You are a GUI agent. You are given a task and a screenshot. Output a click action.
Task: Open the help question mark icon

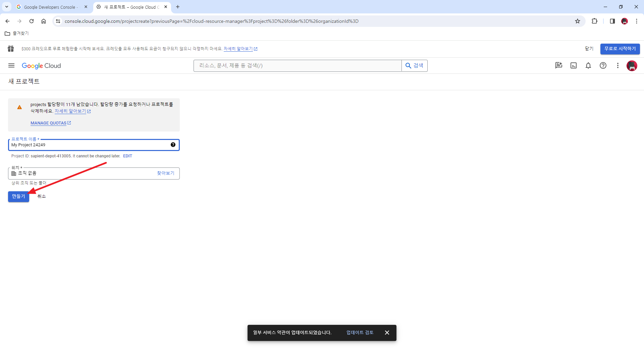click(603, 65)
